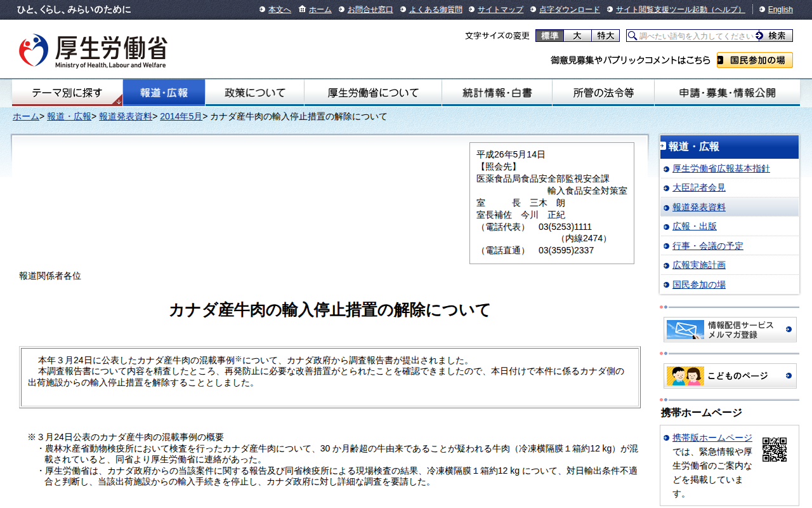Click 報道・広報 in breadcrumb
The width and height of the screenshot is (812, 508).
click(69, 117)
